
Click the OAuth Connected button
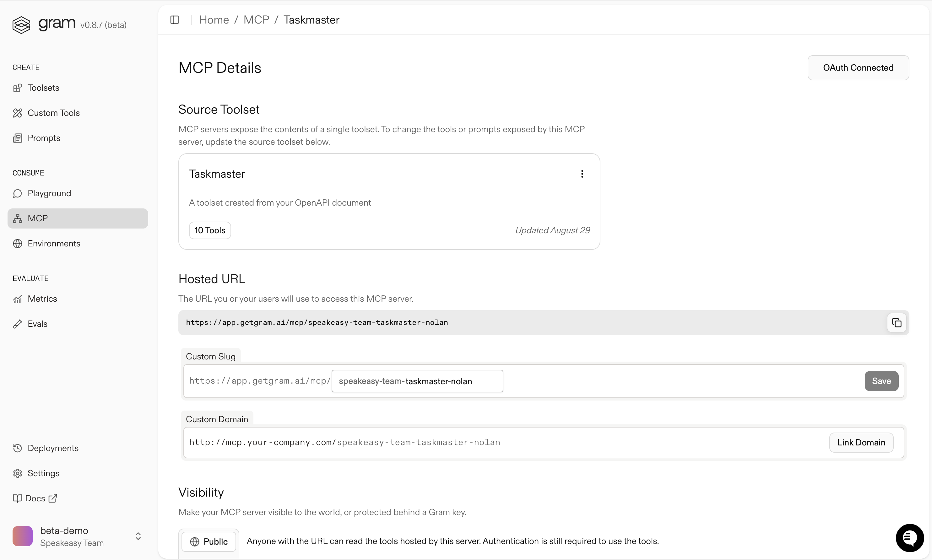tap(858, 68)
